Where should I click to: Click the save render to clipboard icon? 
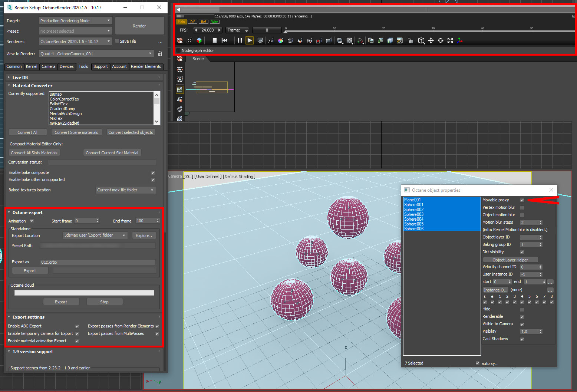click(x=370, y=41)
